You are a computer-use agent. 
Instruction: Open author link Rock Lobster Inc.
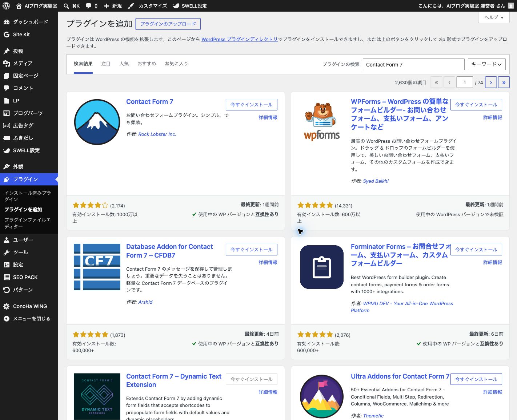[157, 134]
